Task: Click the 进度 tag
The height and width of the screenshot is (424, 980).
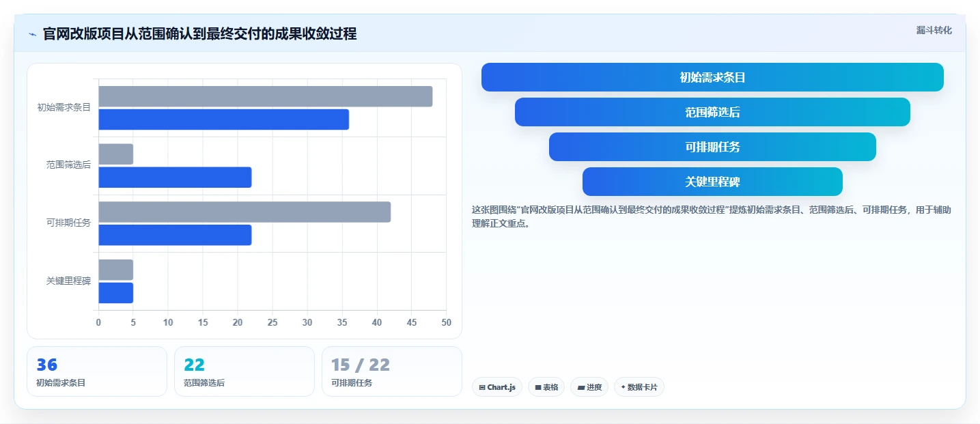Action: pyautogui.click(x=589, y=387)
